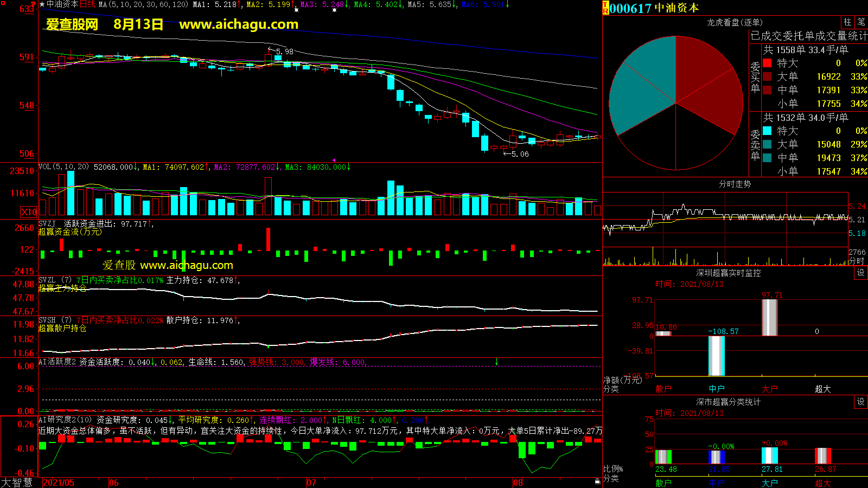Click the red question mark icon top-left

click(x=34, y=4)
